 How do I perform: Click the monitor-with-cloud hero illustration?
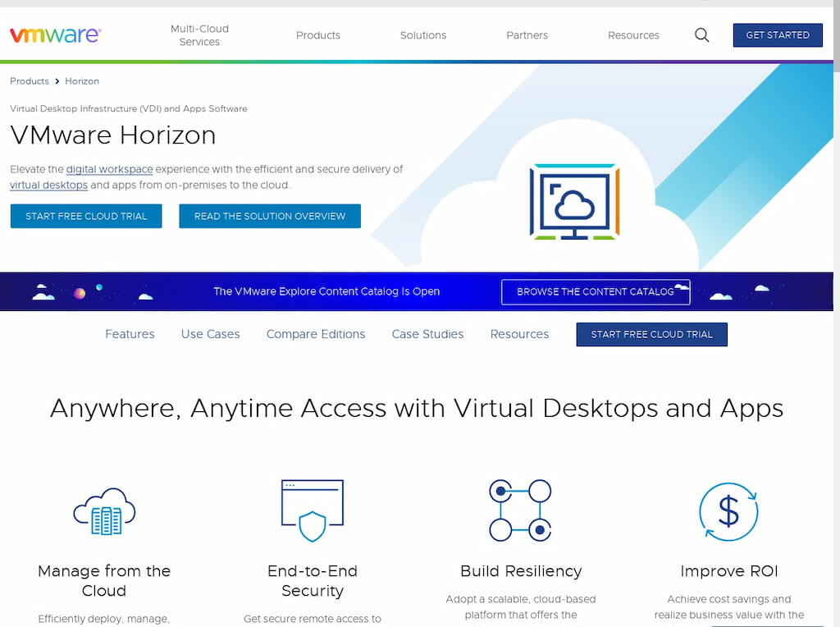575,201
